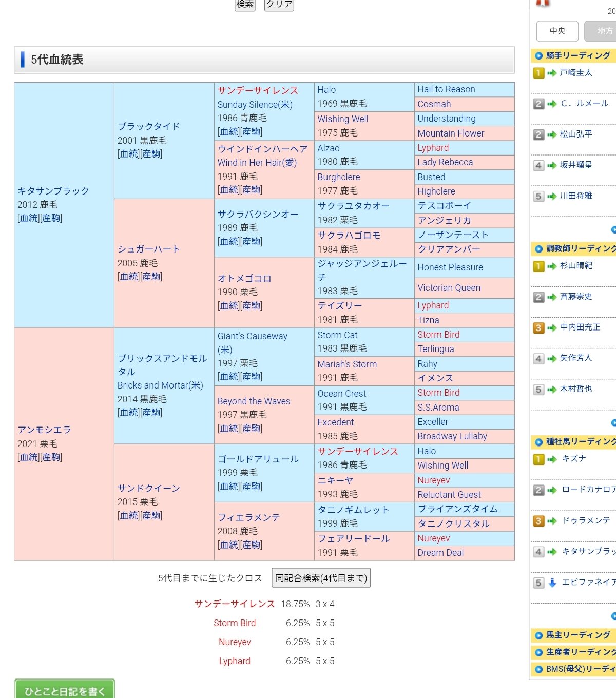Click the circle icon of 騎手リーディング header
Screen dimensions: 616x698
[x=538, y=56]
